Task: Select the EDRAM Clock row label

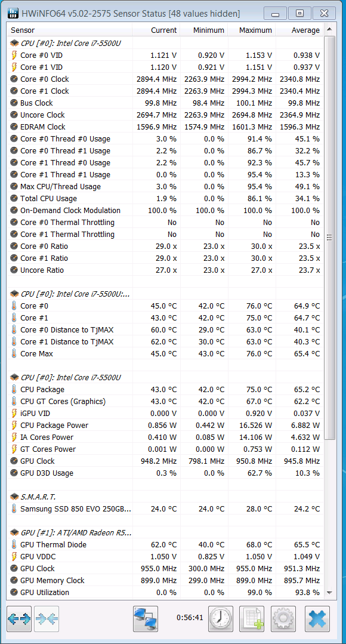Action: 43,127
